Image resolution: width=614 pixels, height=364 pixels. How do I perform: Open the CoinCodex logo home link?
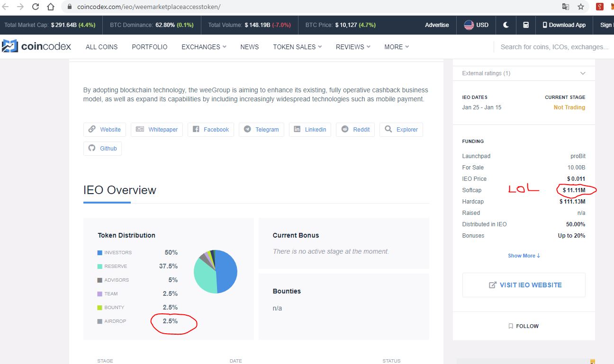click(36, 46)
